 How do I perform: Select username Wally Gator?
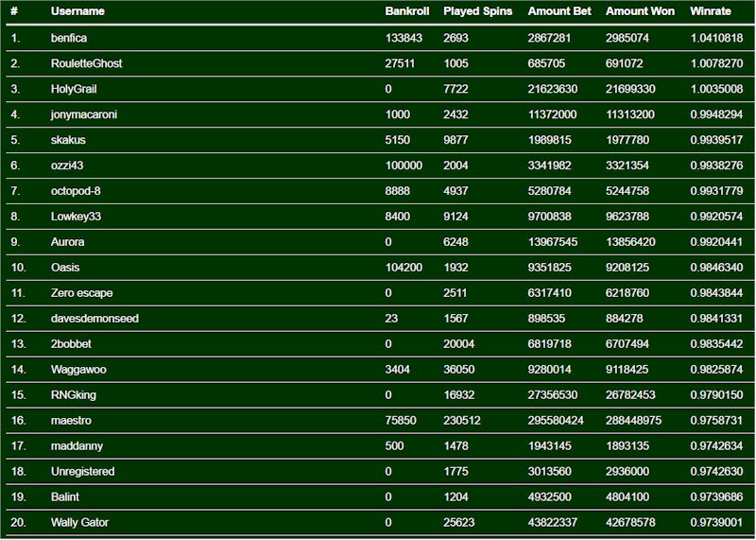pos(79,523)
